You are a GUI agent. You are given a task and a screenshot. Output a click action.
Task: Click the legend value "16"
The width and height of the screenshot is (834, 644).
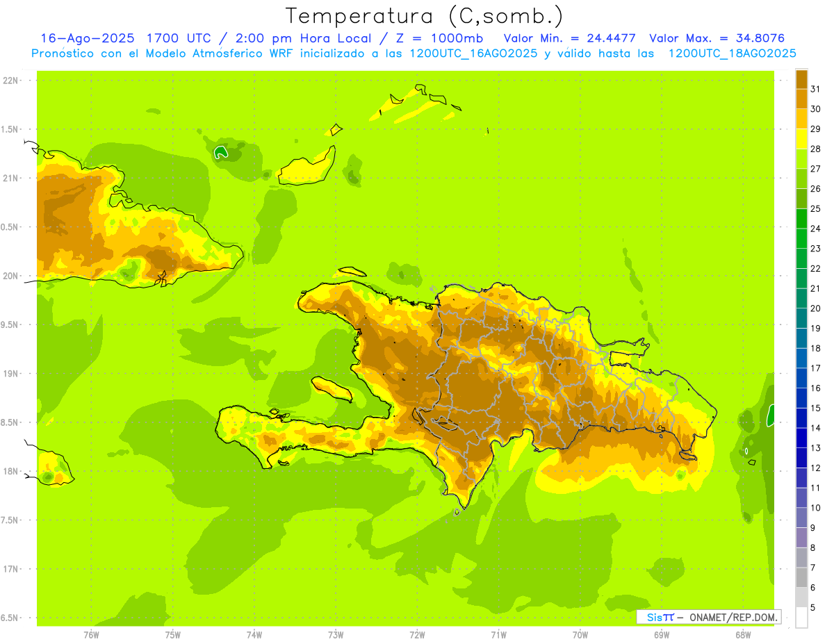[816, 388]
